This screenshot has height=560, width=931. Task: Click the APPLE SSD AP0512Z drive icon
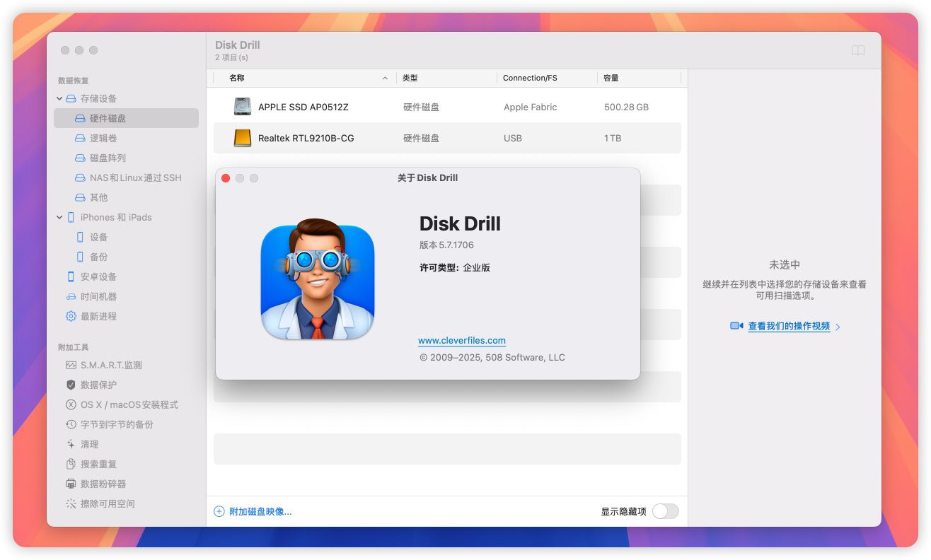(243, 107)
